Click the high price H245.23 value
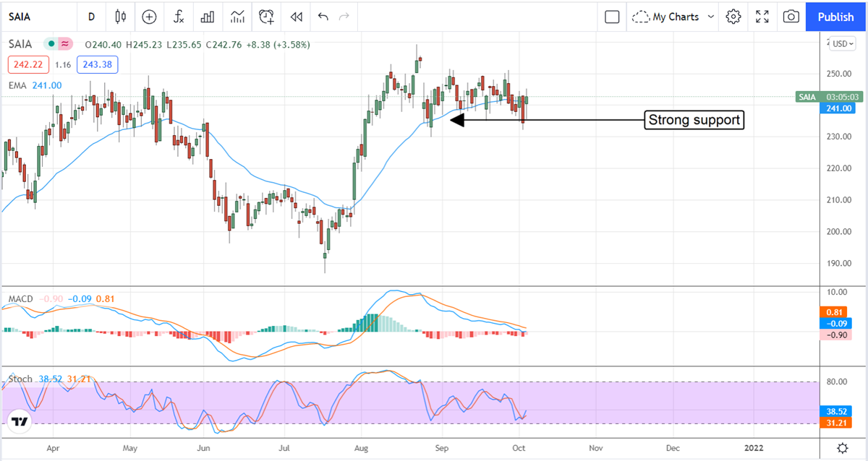868x461 pixels. [145, 44]
